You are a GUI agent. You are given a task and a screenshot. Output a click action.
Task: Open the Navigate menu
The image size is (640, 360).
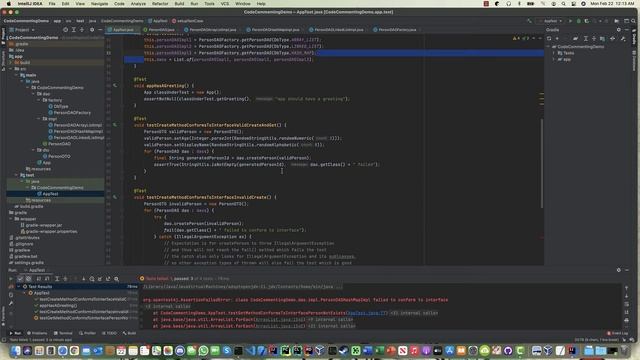coord(99,4)
